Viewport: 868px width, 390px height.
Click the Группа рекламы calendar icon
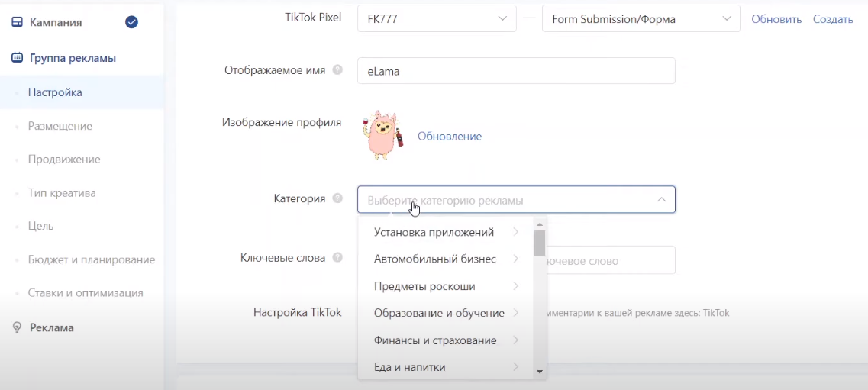point(17,57)
